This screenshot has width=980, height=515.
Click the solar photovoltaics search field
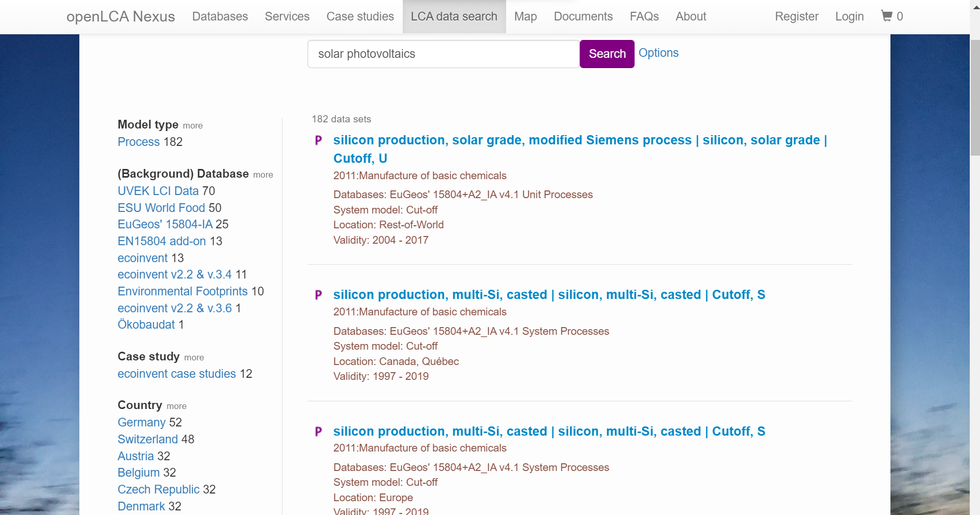[443, 54]
